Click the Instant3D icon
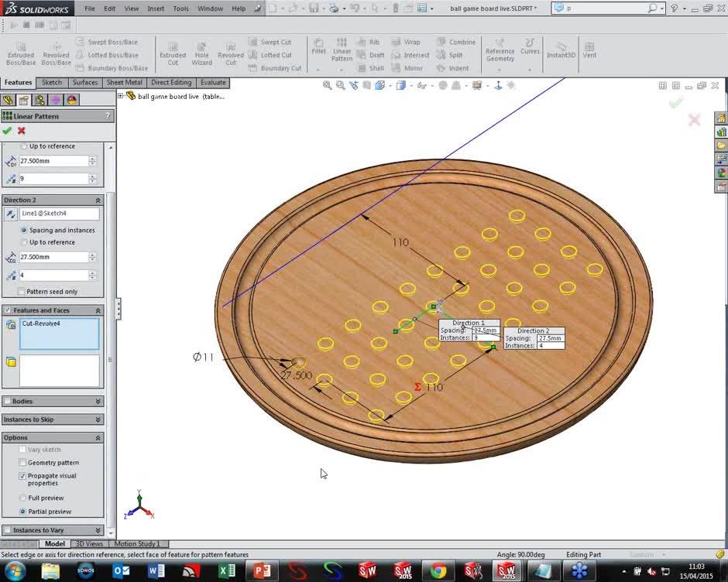 561,51
